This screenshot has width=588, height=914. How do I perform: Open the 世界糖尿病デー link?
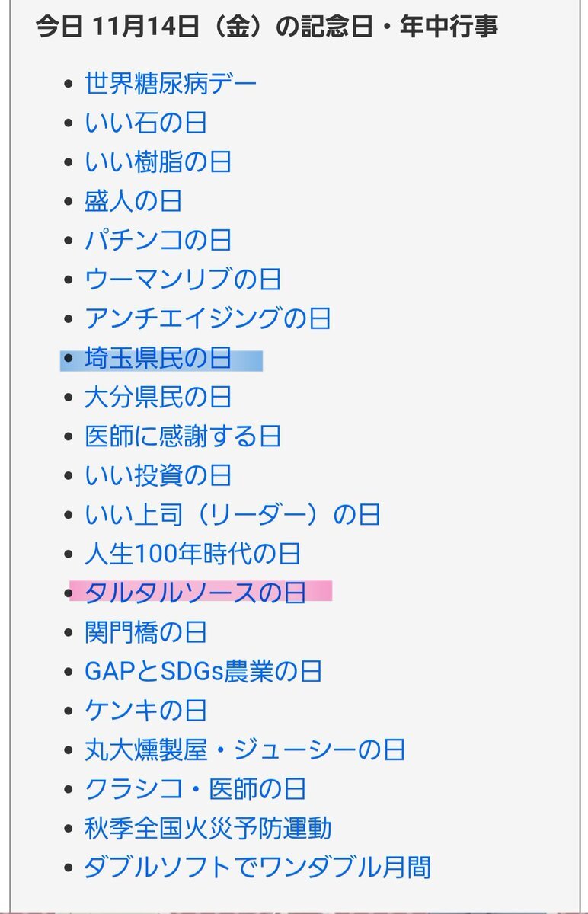171,83
